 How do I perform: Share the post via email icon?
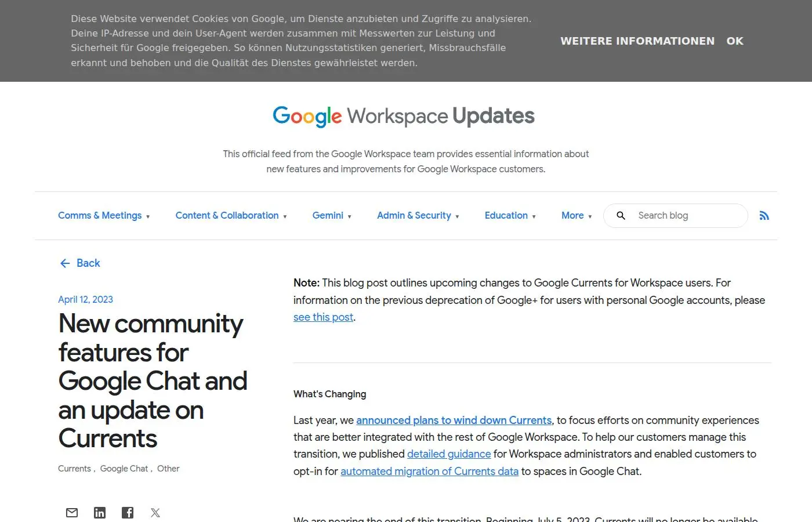[72, 513]
